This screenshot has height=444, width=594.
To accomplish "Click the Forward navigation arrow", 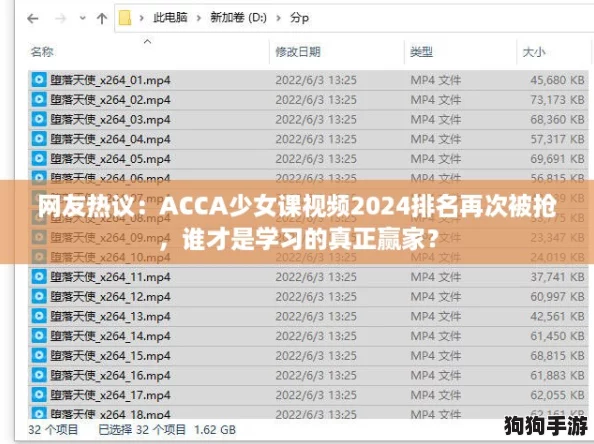I will click(x=61, y=18).
